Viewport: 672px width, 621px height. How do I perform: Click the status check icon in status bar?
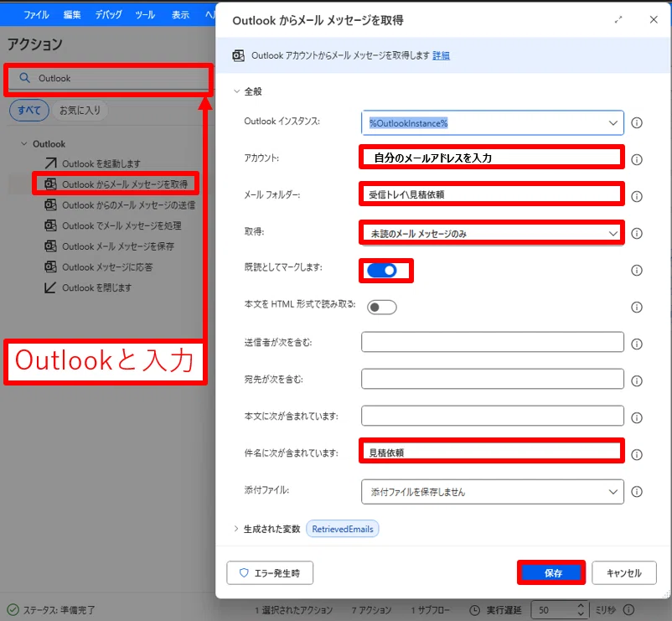click(x=13, y=609)
